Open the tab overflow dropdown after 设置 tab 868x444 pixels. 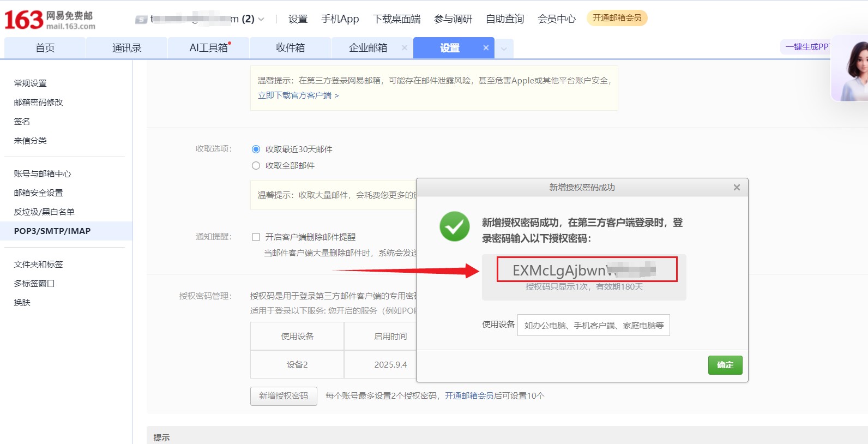tap(504, 49)
